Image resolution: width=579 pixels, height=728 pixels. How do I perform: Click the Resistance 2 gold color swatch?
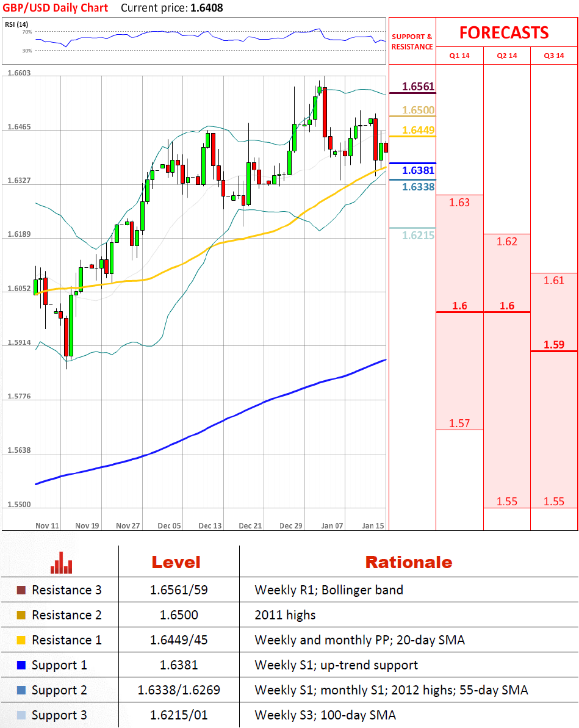pos(21,615)
